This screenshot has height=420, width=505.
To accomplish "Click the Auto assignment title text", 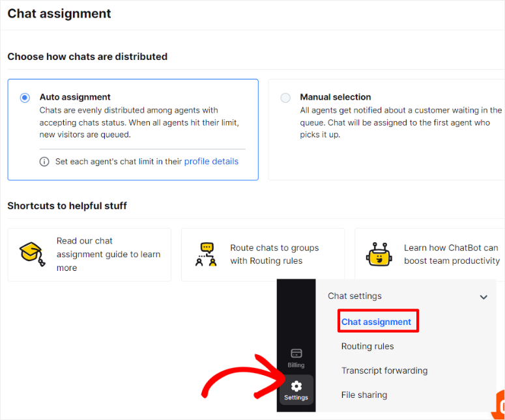I will [75, 97].
